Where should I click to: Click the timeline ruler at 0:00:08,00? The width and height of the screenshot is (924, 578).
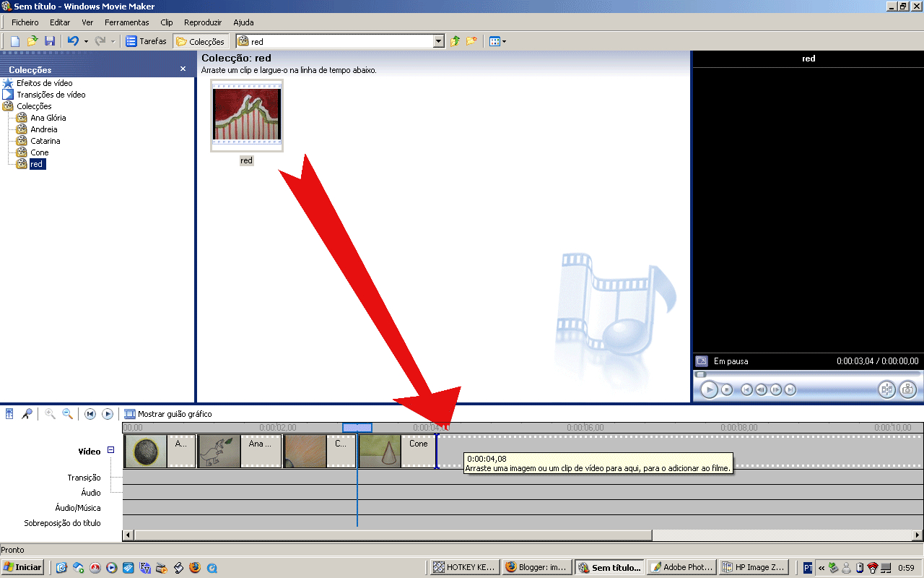pyautogui.click(x=738, y=428)
